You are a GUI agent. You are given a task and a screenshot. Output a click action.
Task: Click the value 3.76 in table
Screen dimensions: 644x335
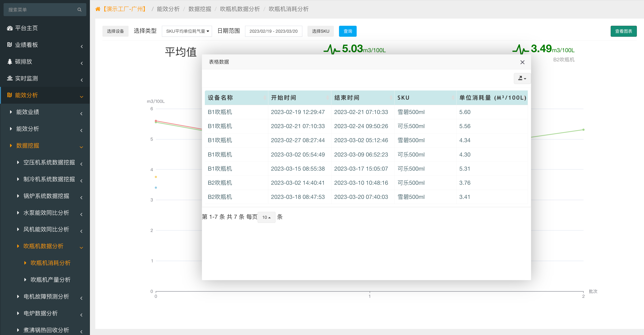(465, 183)
